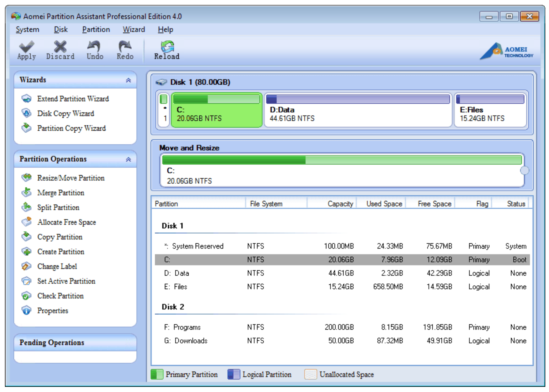Select the D:Data partition block
This screenshot has width=549, height=392.
pyautogui.click(x=358, y=110)
